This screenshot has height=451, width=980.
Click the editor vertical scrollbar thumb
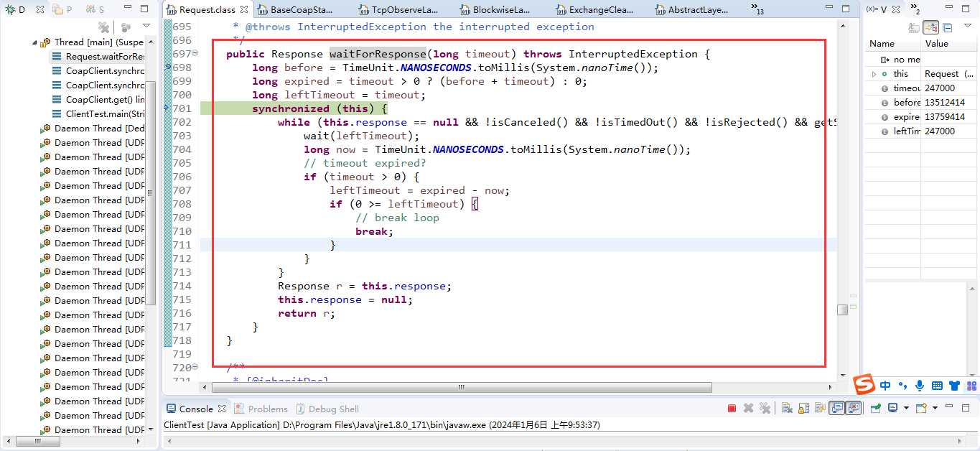842,310
